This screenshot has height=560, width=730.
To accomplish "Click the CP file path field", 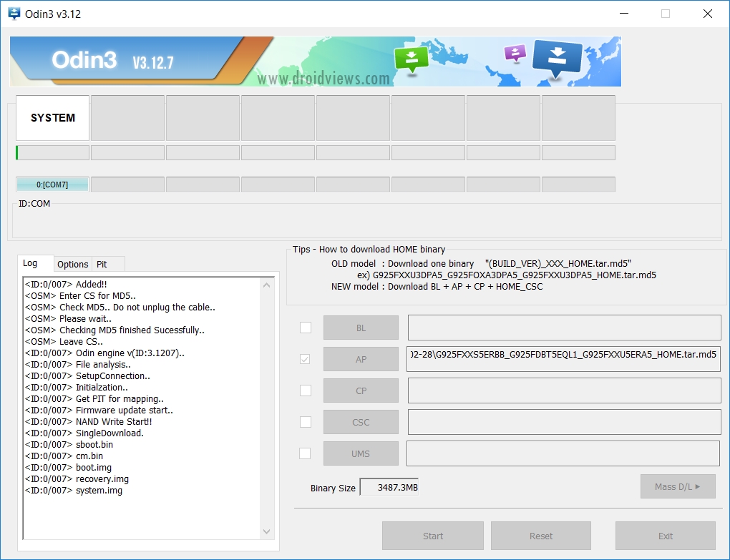I will click(564, 390).
